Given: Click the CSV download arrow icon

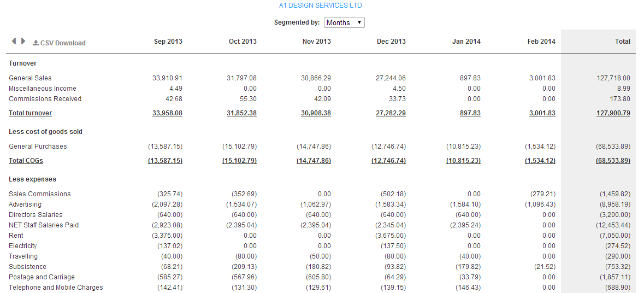Looking at the screenshot, I should coord(36,43).
